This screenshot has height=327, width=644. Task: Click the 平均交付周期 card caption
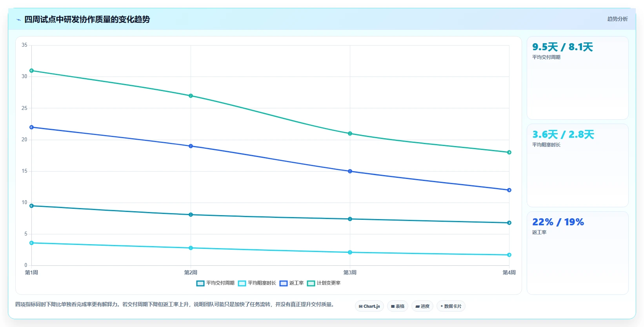[546, 57]
